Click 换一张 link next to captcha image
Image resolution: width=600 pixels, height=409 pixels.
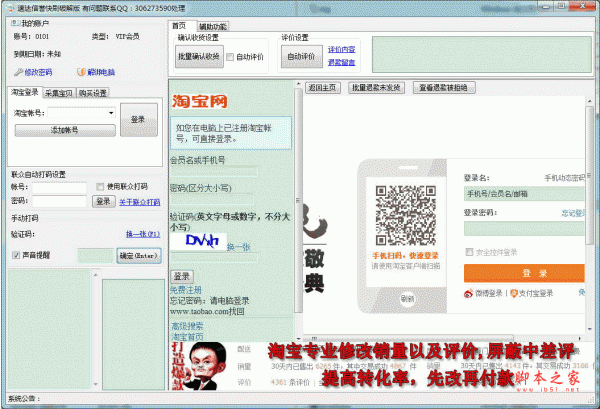238,247
